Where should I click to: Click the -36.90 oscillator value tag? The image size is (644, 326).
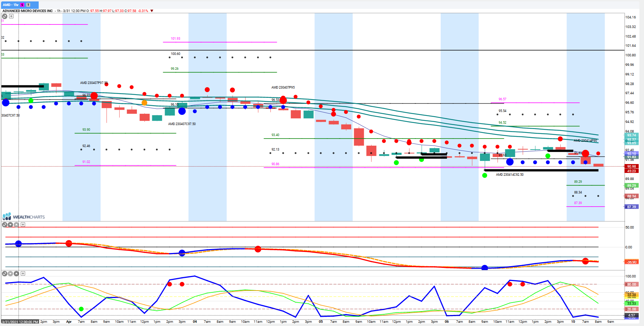point(631,262)
